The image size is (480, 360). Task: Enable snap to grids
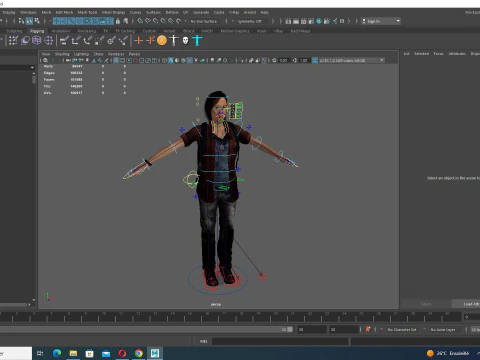[140, 21]
